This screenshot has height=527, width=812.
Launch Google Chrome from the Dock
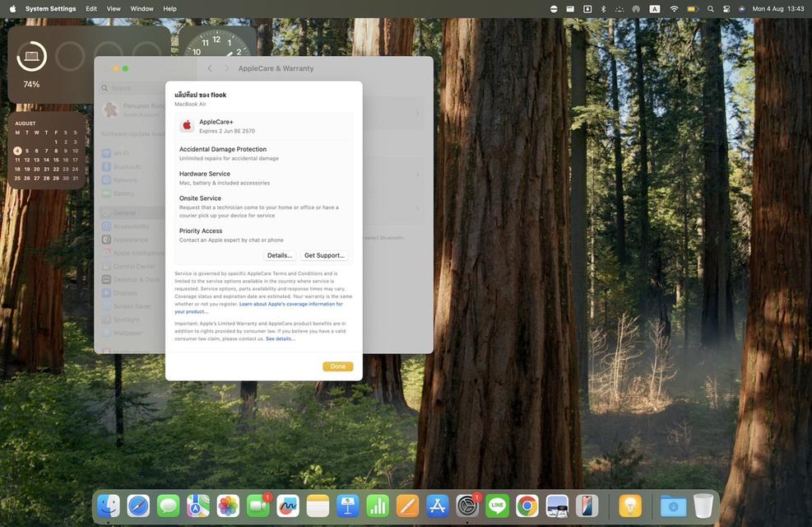(527, 506)
